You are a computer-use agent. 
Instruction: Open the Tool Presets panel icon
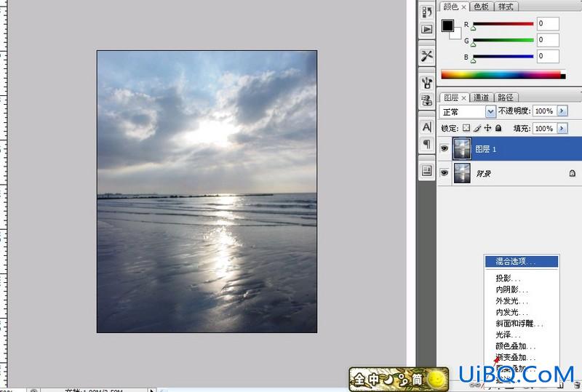427,56
